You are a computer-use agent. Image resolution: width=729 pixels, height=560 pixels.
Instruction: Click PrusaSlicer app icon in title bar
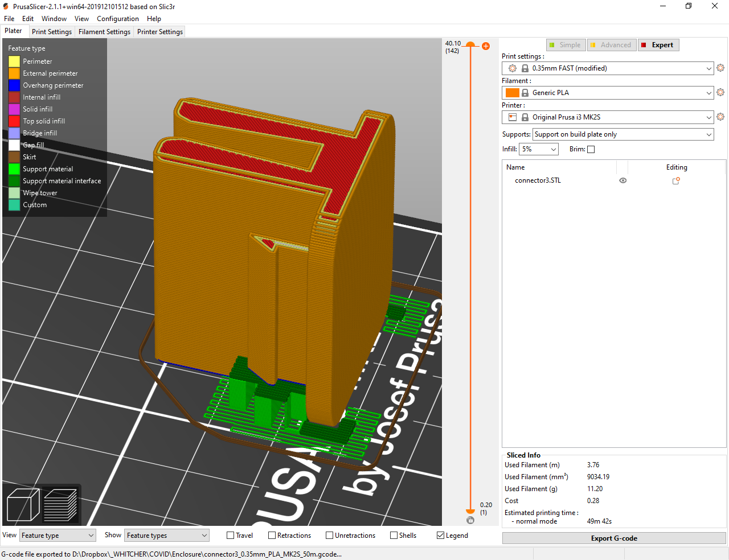click(x=6, y=6)
